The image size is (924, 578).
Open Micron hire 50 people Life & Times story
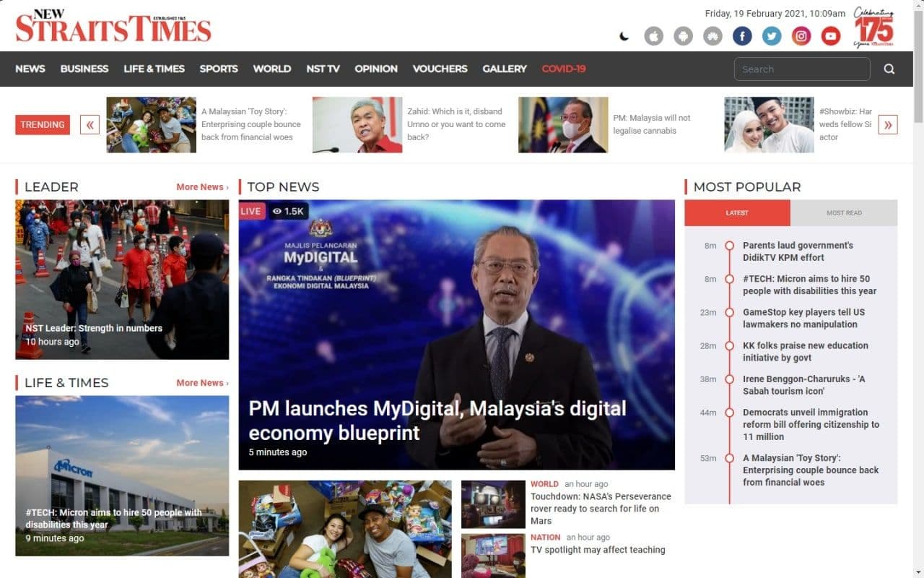coord(114,519)
